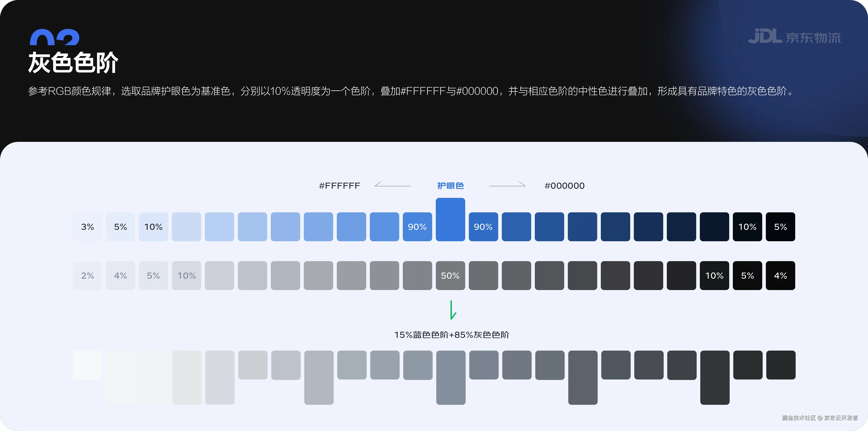Click the 灰色色阶 heading
Image resolution: width=868 pixels, height=431 pixels.
tap(73, 63)
